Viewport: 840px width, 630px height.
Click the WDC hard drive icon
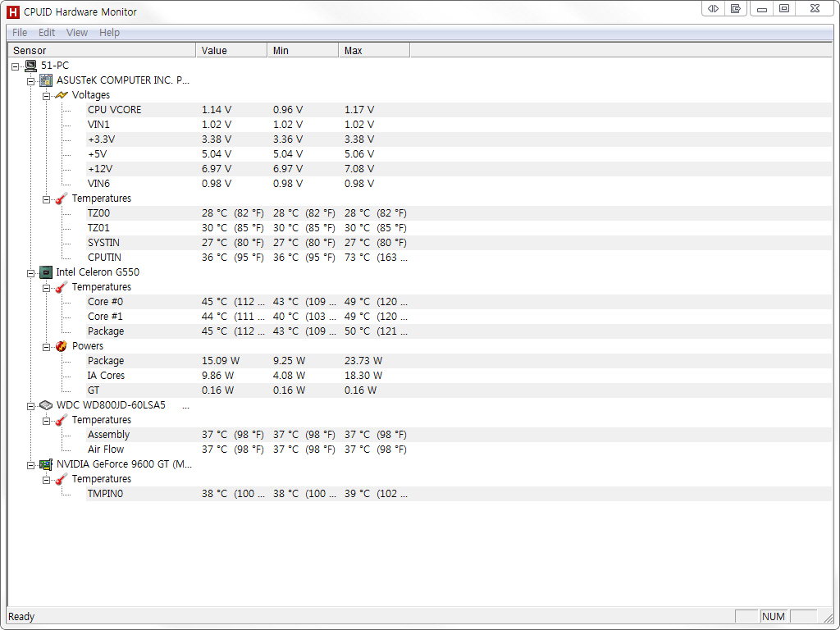(46, 405)
